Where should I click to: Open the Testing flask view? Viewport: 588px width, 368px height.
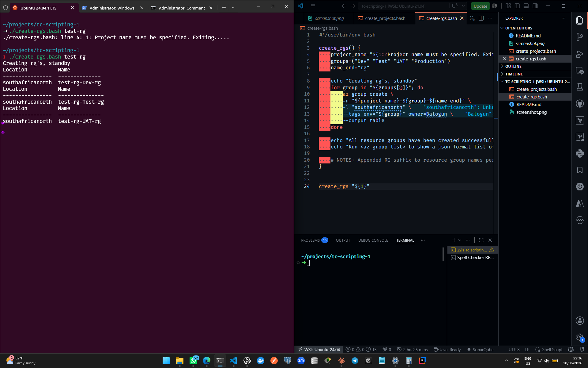579,87
